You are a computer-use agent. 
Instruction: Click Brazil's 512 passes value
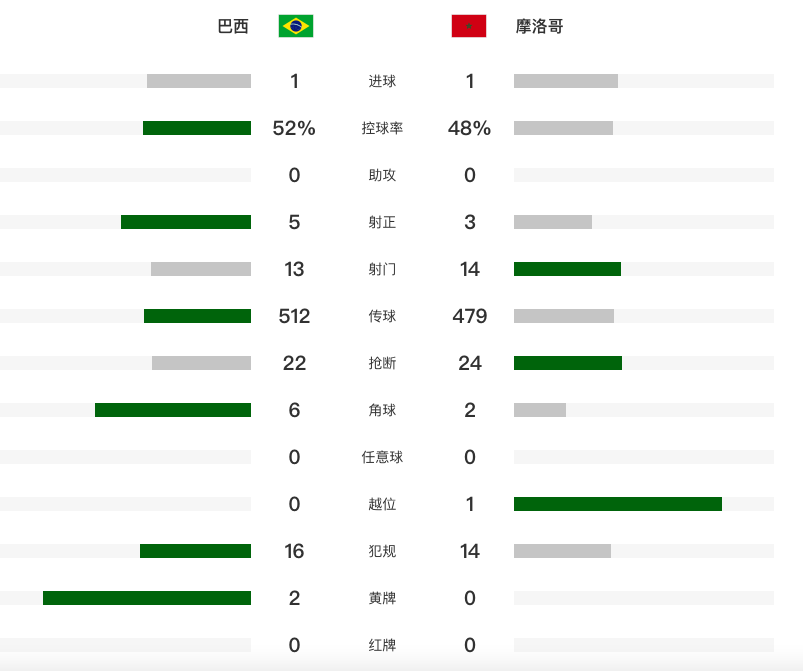294,316
